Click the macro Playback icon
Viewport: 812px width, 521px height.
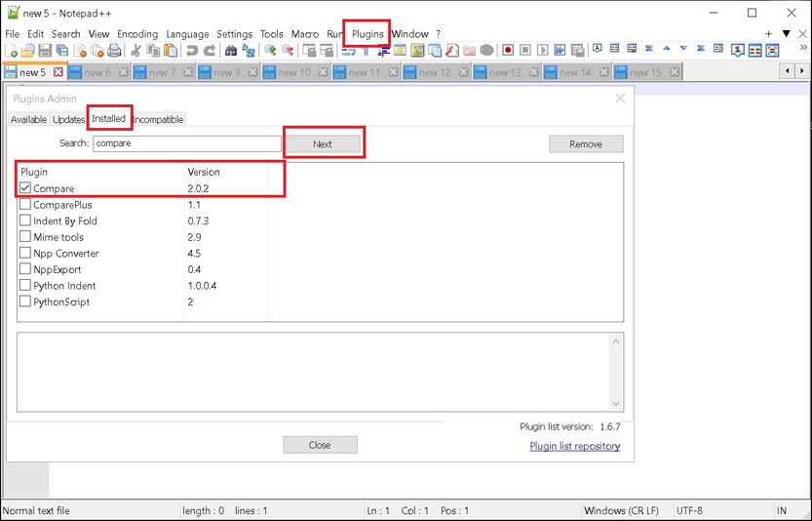click(x=542, y=51)
